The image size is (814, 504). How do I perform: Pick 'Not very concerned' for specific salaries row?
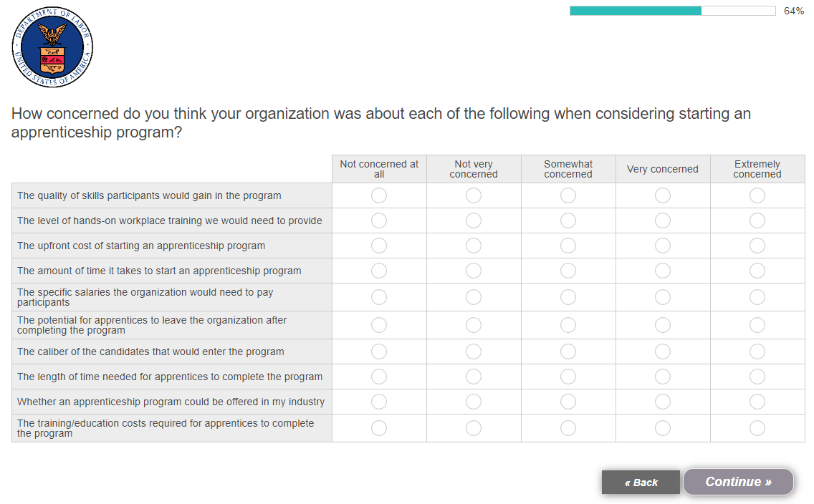point(474,297)
